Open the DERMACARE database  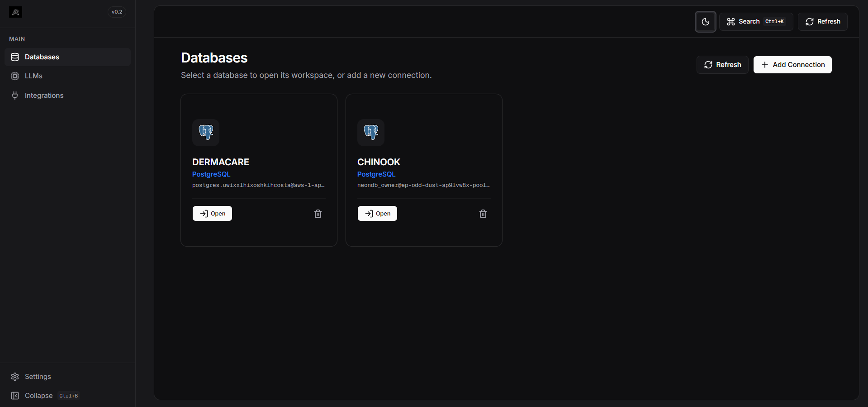[x=212, y=214]
